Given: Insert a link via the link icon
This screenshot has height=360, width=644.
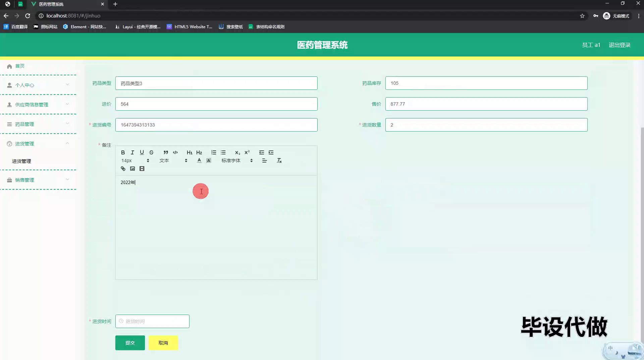Looking at the screenshot, I should tap(123, 169).
